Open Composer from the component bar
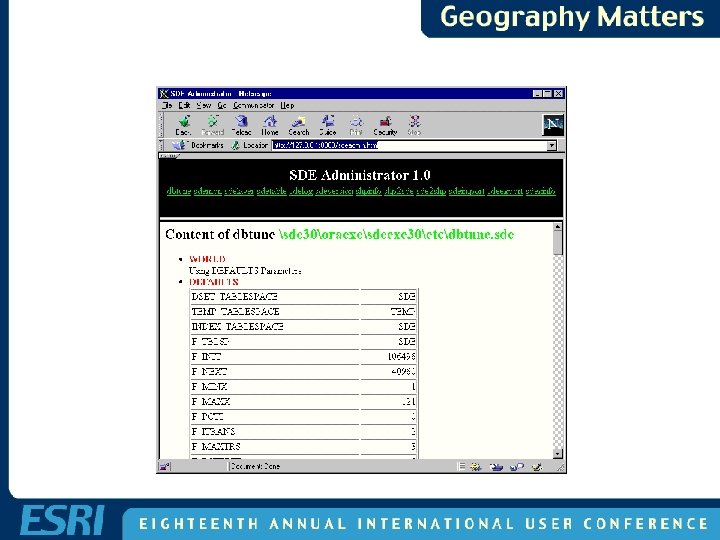 (x=536, y=467)
